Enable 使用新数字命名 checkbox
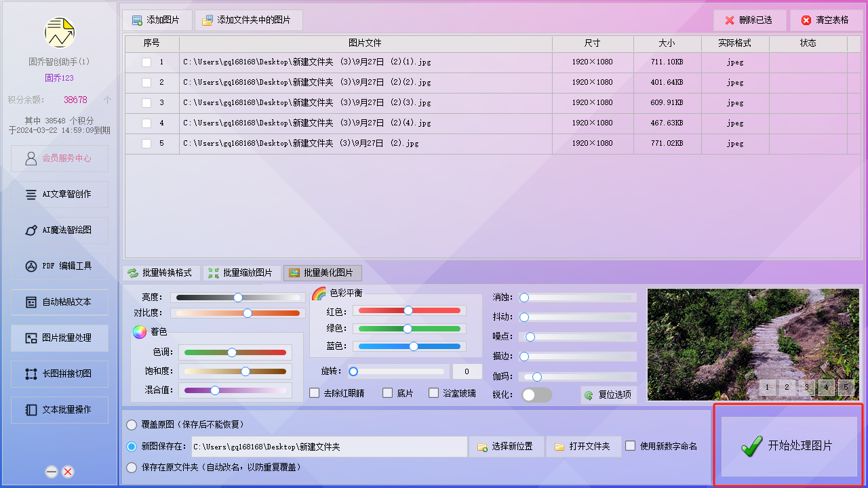 coord(631,446)
